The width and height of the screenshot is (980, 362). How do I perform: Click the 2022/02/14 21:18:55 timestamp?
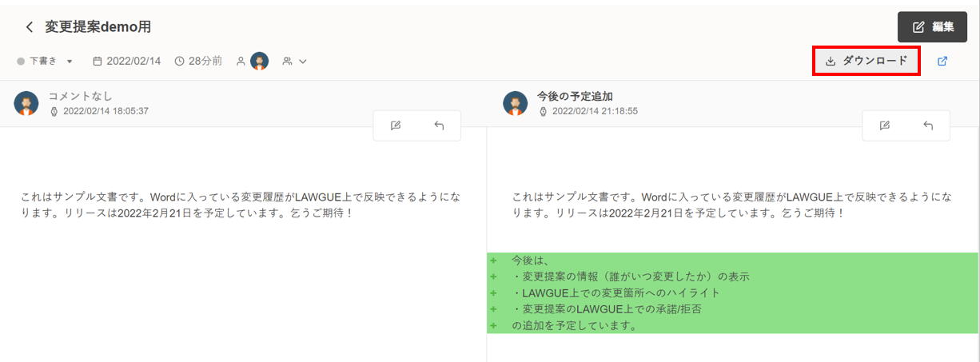(x=594, y=111)
